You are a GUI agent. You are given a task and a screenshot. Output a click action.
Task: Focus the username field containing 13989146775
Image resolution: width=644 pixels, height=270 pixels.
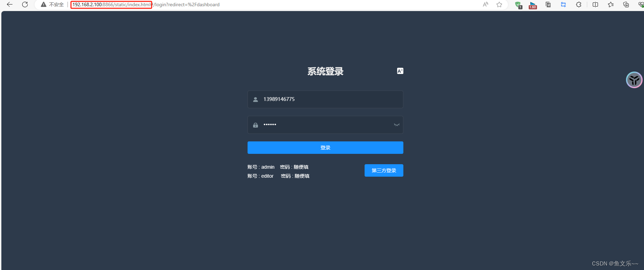click(x=325, y=99)
